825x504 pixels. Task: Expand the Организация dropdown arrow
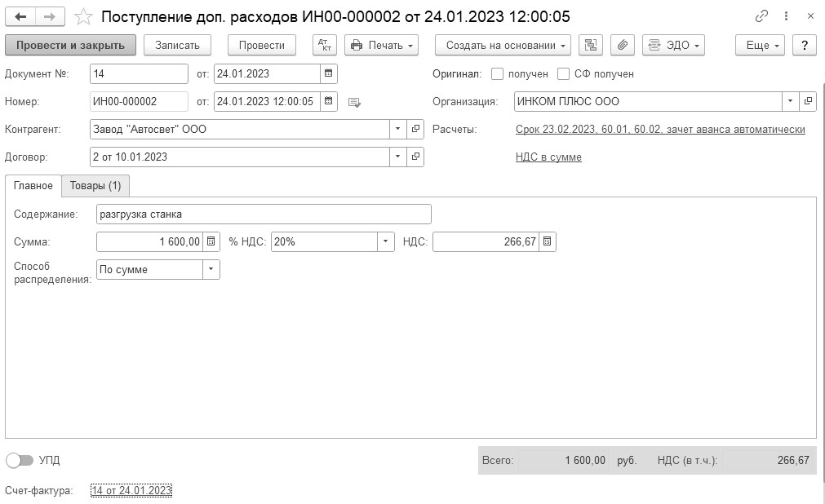790,101
